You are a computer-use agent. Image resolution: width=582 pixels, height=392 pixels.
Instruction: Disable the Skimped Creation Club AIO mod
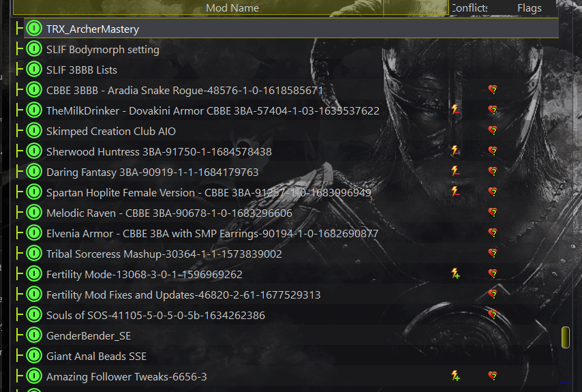coord(34,131)
